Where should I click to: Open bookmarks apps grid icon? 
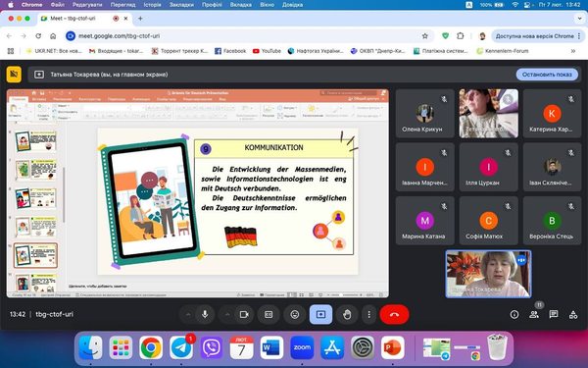coord(11,51)
